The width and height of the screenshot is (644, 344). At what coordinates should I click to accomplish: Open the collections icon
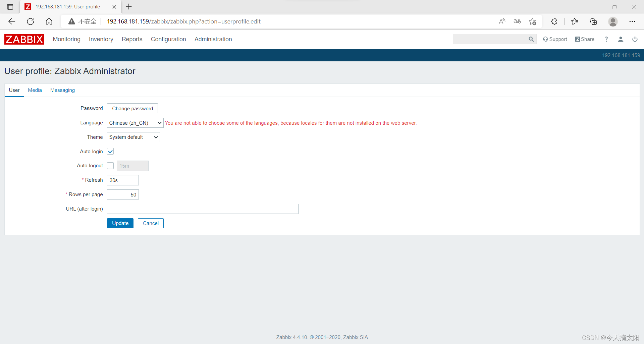(x=593, y=21)
